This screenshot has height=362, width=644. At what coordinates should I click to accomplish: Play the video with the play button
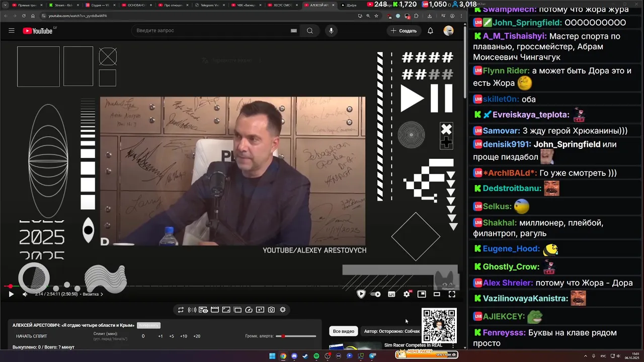11,294
